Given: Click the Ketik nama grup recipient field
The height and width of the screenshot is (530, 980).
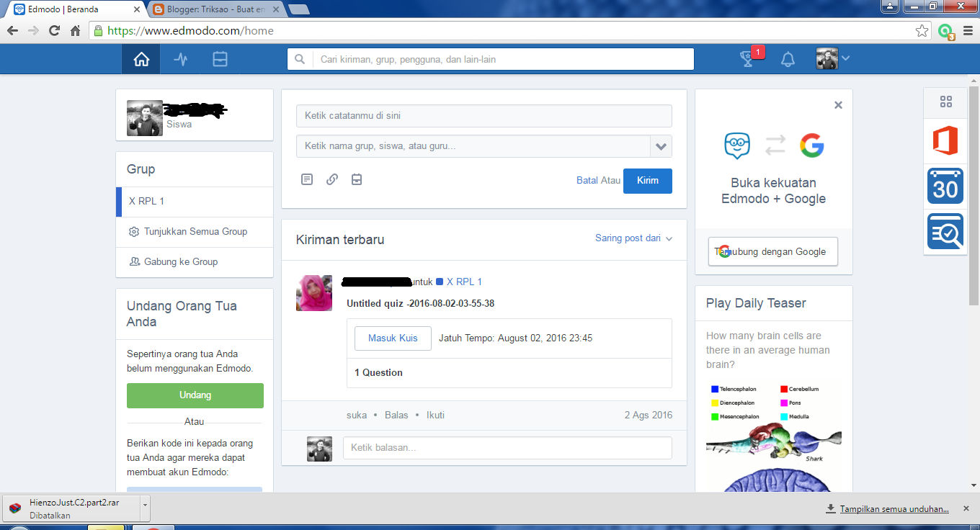Looking at the screenshot, I should (473, 146).
